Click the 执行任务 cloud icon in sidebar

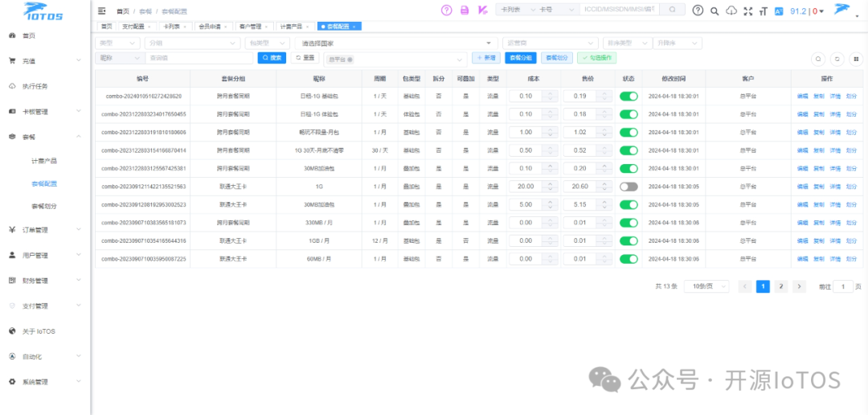pos(12,86)
